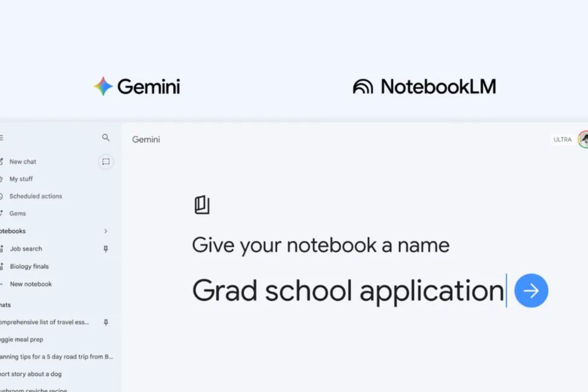Open the Ultra account profile avatar
The width and height of the screenshot is (588, 392).
(x=583, y=139)
